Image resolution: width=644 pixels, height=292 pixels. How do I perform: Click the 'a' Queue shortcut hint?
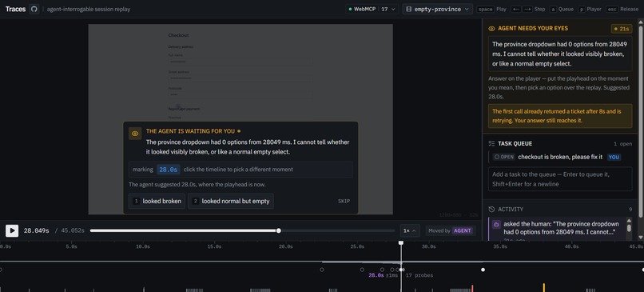click(x=563, y=9)
